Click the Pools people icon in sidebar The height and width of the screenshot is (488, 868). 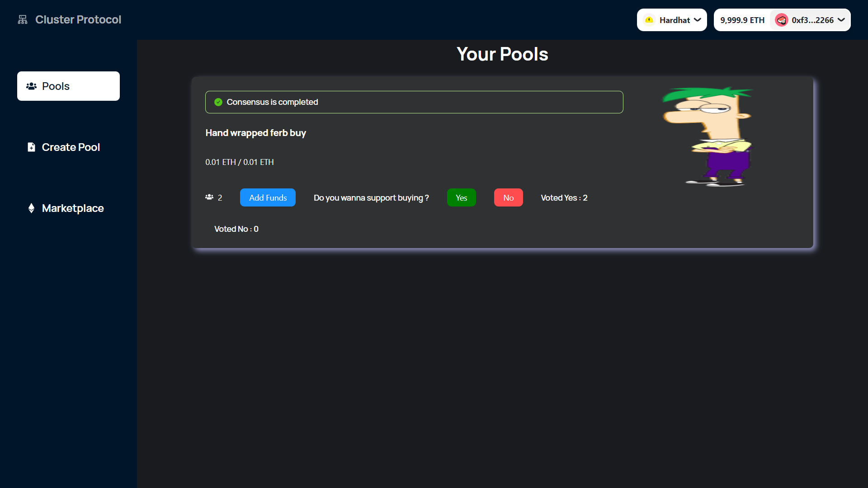(x=31, y=86)
